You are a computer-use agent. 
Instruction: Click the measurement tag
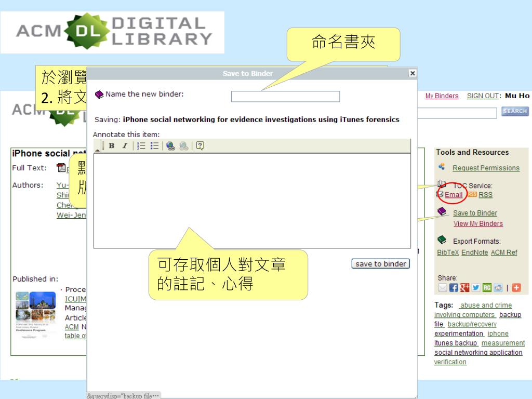pos(503,343)
